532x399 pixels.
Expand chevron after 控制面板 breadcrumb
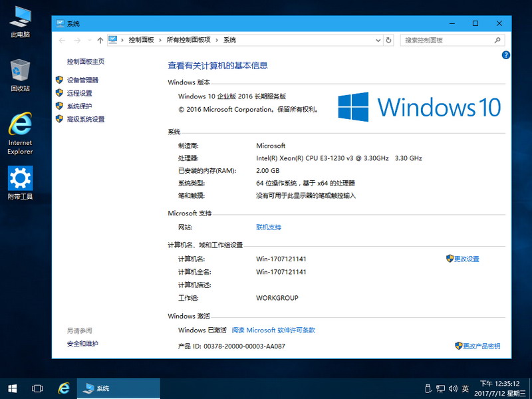point(160,40)
